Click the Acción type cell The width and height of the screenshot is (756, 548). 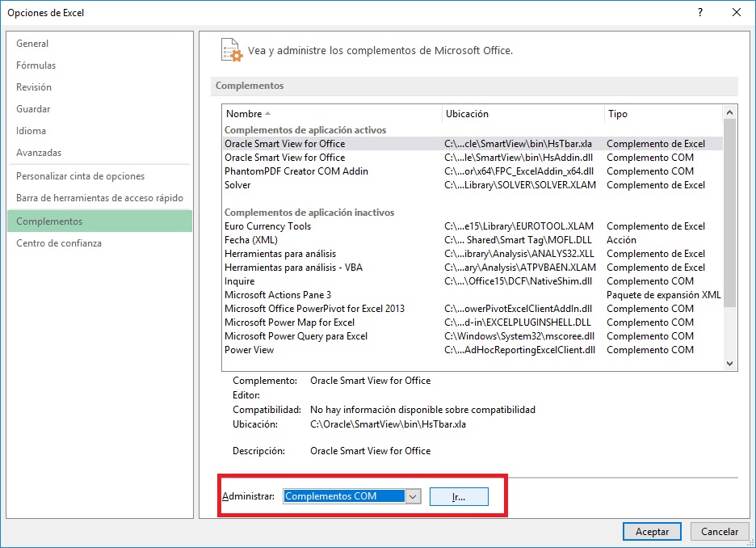pos(621,240)
